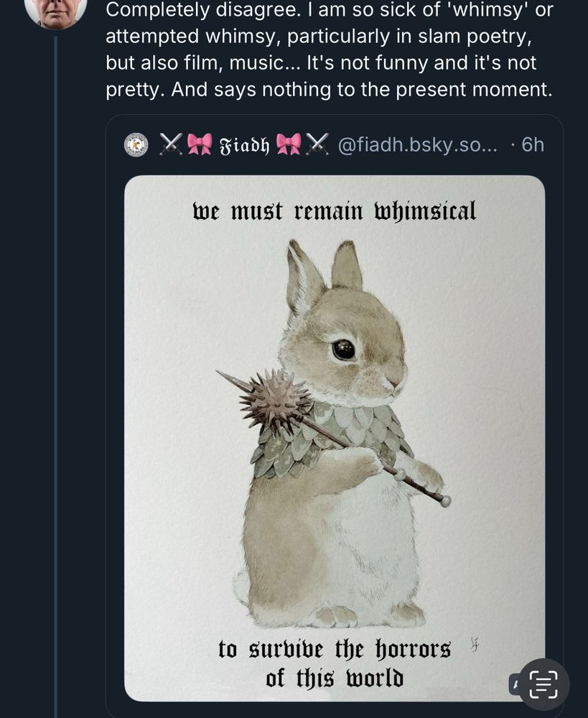This screenshot has height=718, width=588.
Task: Tap the pink bow after Fiadh
Action: click(x=289, y=144)
